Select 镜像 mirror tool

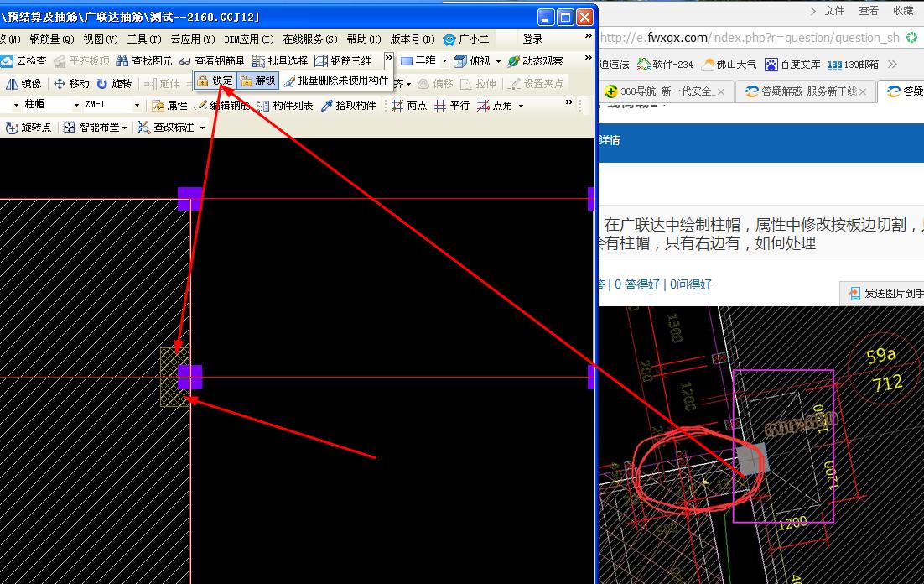(23, 84)
